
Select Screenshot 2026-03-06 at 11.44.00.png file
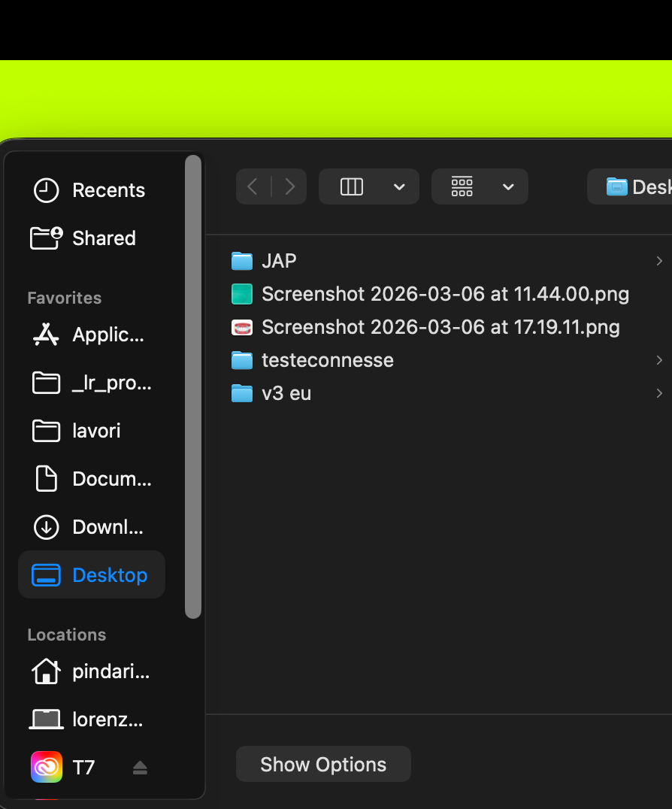coord(445,294)
